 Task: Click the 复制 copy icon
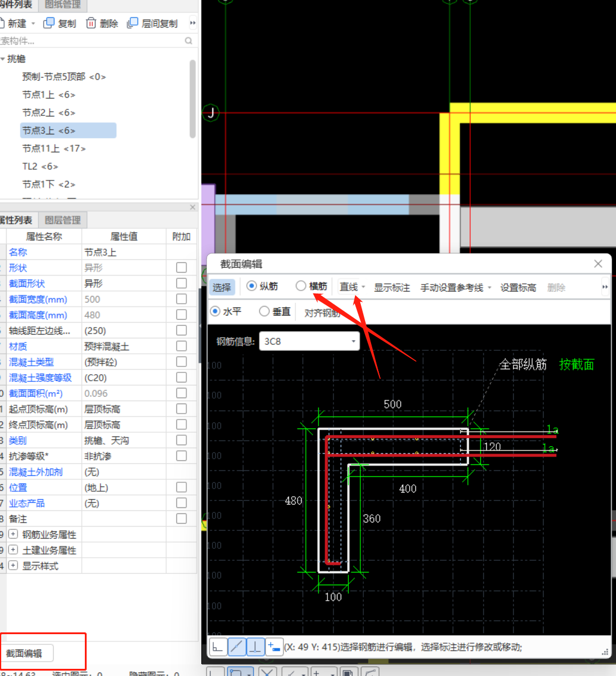tap(49, 23)
